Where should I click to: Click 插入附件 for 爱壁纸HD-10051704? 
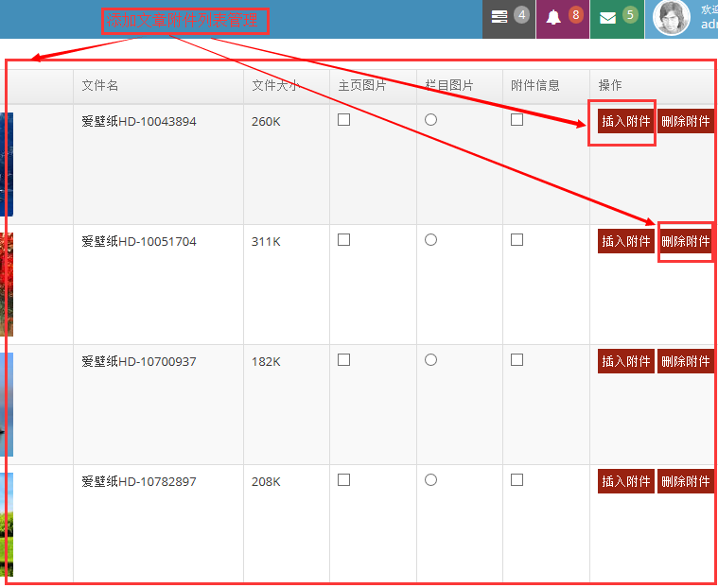click(626, 241)
